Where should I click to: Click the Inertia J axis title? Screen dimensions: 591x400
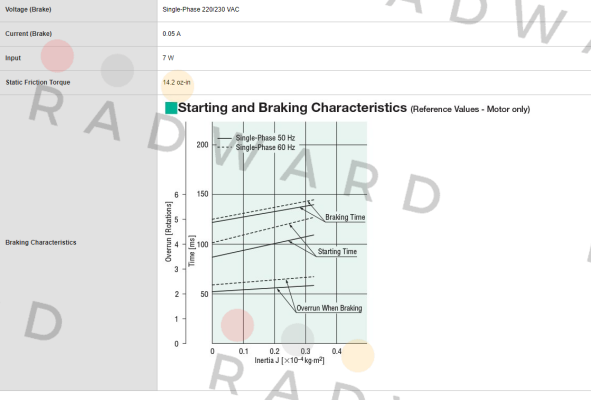pos(289,360)
